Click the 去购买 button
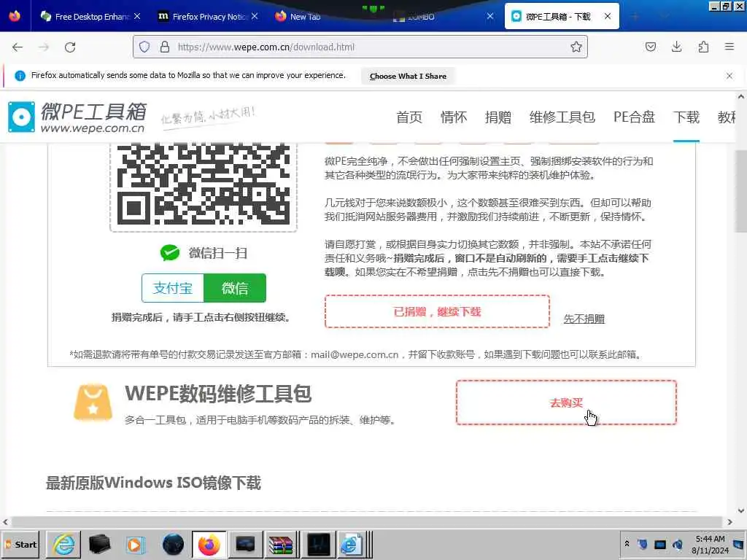 click(566, 402)
